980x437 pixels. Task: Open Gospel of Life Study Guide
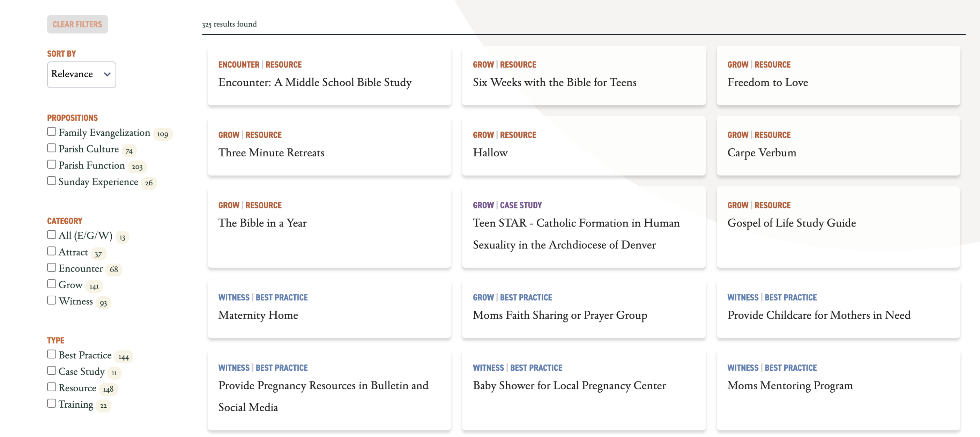(838, 227)
